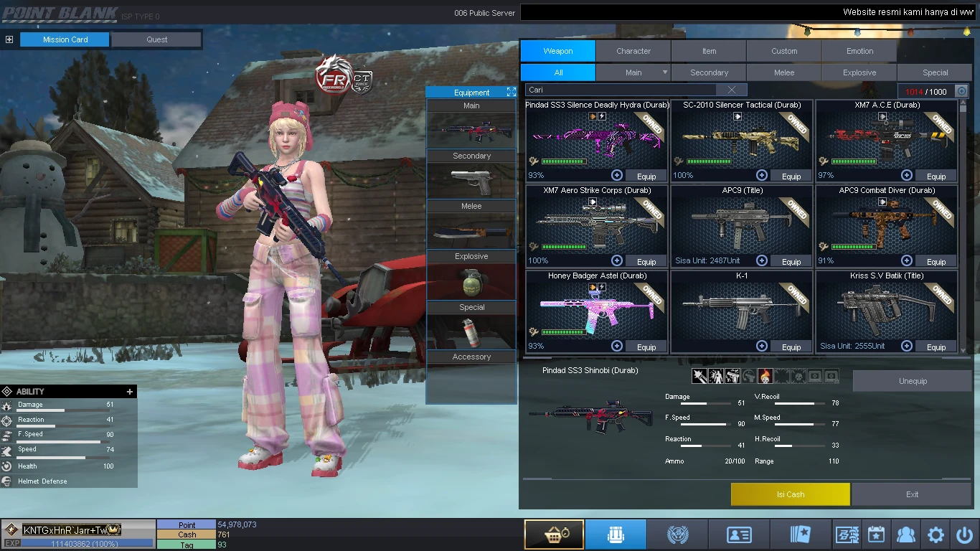Select the Special smoke equipment slot
Screen dimensions: 980x551
[x=471, y=331]
